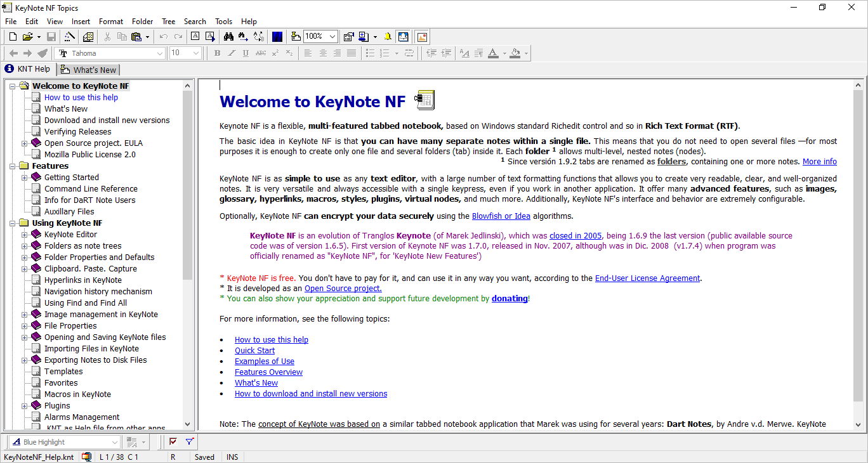
Task: Click the navigate forward arrow icon
Action: tap(27, 53)
